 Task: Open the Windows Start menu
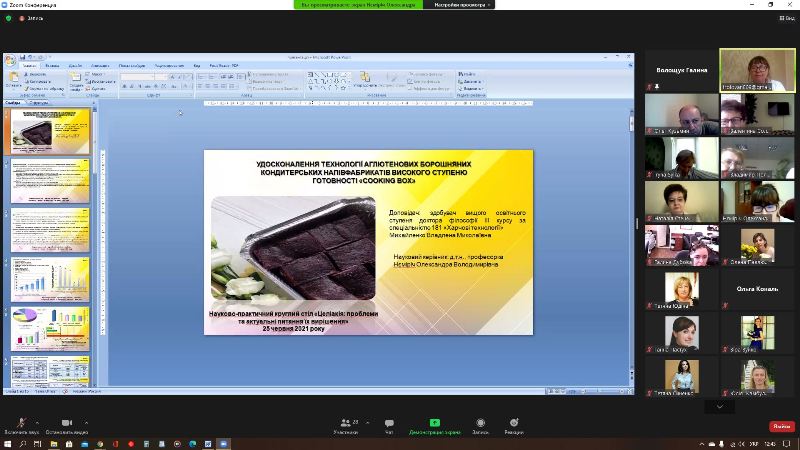tap(8, 444)
